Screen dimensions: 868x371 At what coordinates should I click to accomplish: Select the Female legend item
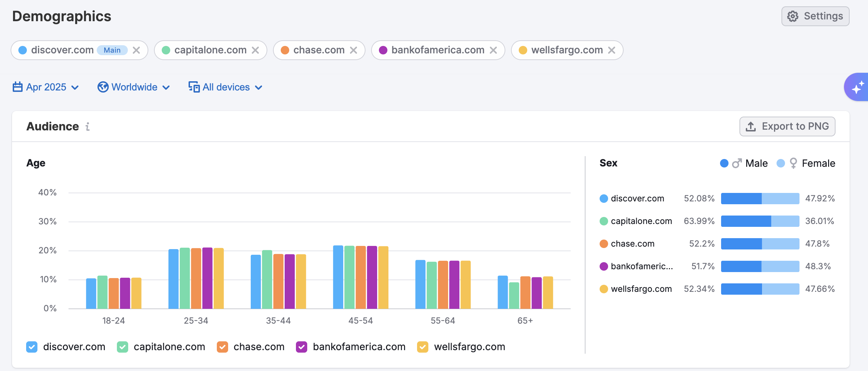[x=806, y=163]
